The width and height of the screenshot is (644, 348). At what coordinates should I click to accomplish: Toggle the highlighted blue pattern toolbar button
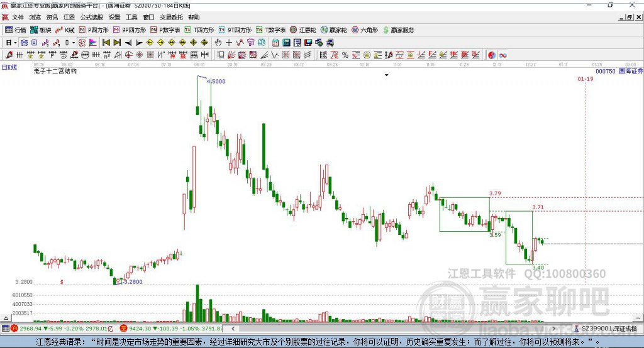coord(24,43)
